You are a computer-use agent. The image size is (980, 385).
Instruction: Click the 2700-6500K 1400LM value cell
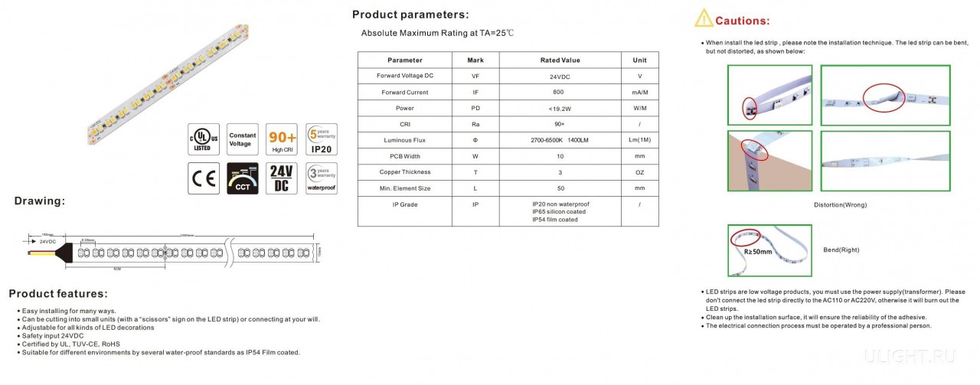tap(560, 140)
